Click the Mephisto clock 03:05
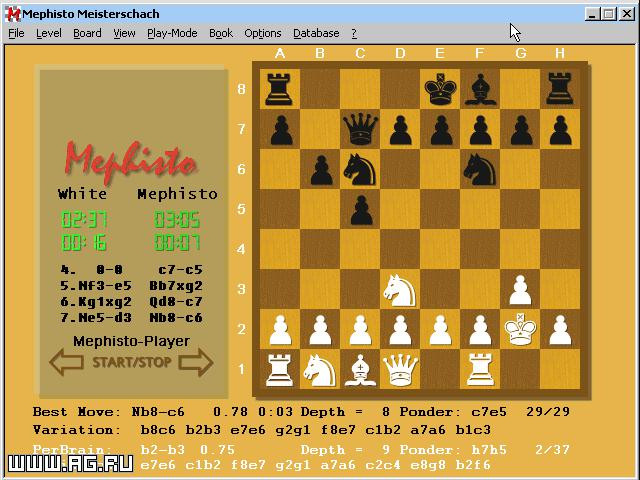640x480 pixels. 177,220
